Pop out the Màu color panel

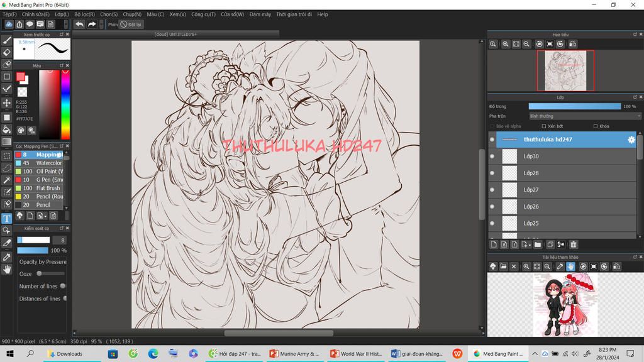coord(62,65)
